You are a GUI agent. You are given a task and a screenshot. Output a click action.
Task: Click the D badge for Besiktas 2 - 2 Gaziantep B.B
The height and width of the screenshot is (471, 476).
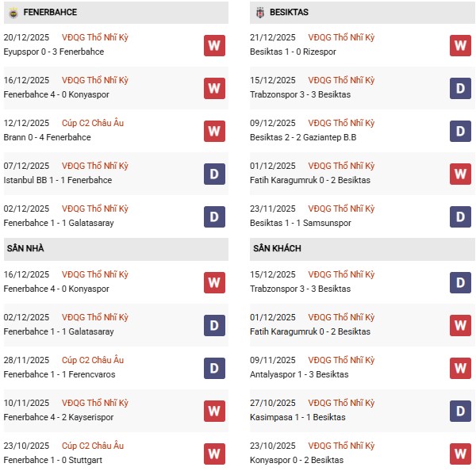click(460, 131)
